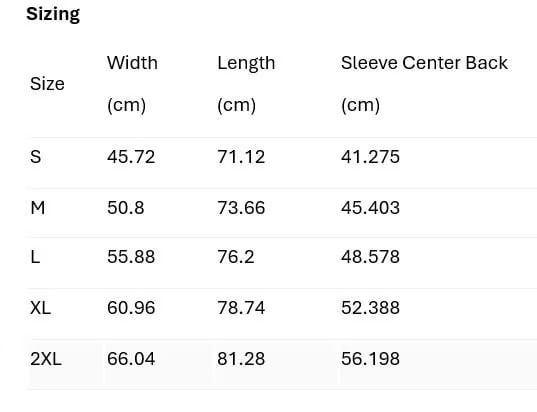
Task: Select the XL size row label
Action: (x=40, y=308)
